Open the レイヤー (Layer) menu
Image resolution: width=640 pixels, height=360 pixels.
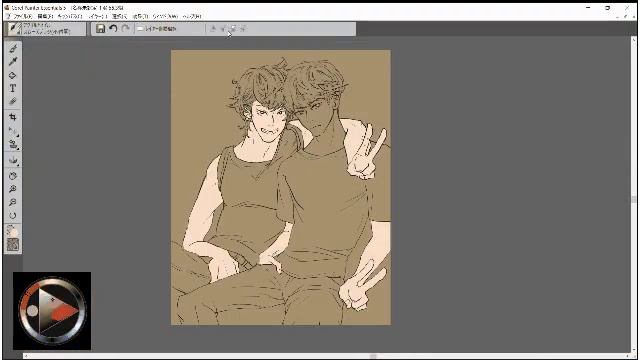click(x=98, y=17)
